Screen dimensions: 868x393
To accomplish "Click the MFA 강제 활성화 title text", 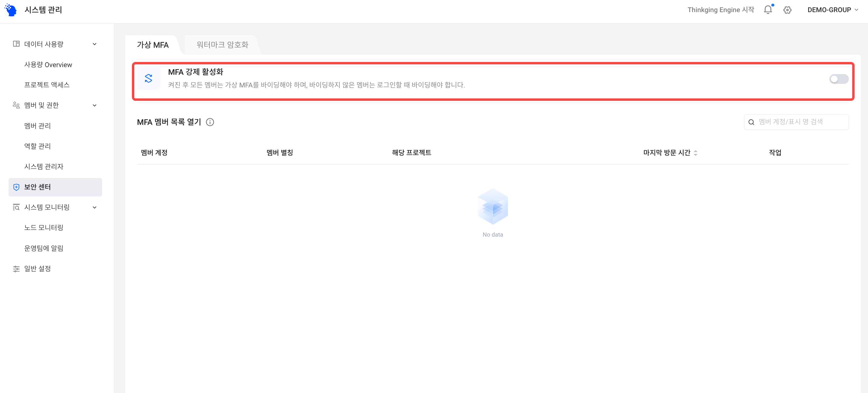I will coord(195,72).
